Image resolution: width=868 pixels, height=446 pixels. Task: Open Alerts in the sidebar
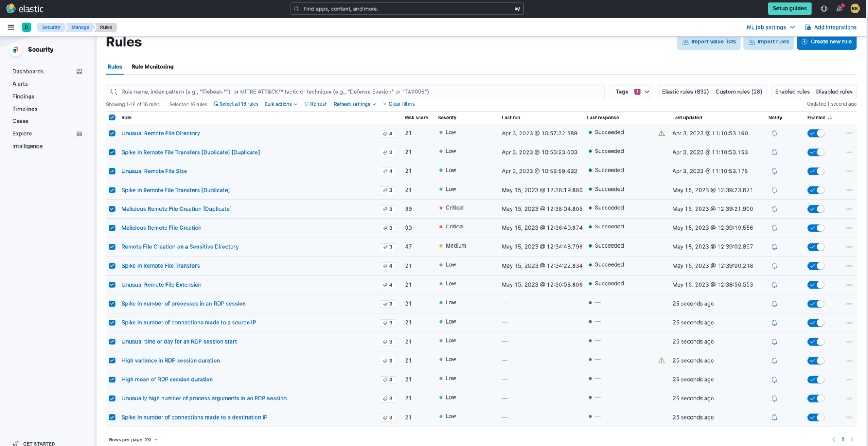click(20, 84)
